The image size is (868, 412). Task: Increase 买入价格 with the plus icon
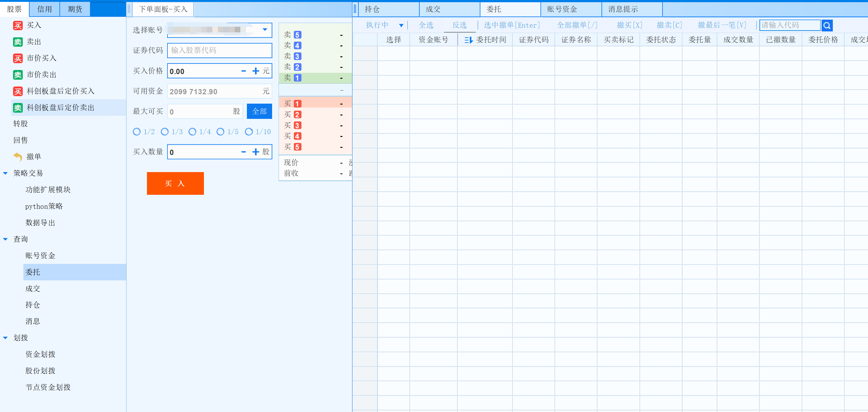pyautogui.click(x=256, y=71)
